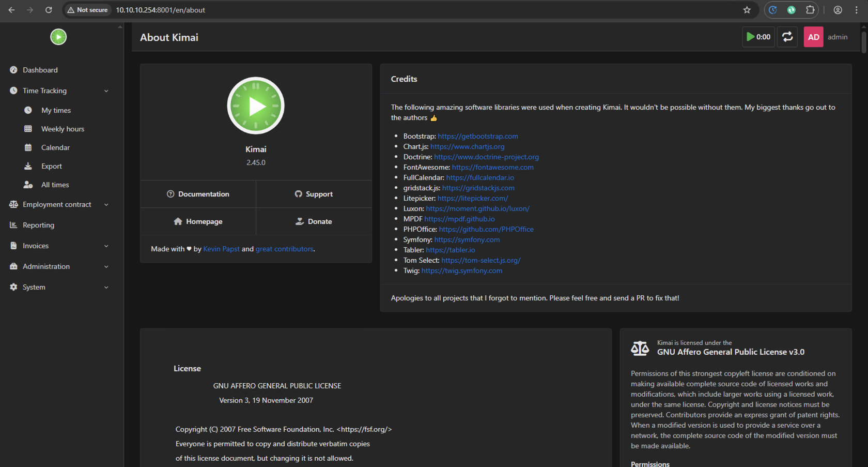Image resolution: width=868 pixels, height=467 pixels.
Task: Open the fontawesome.com link
Action: coord(493,167)
